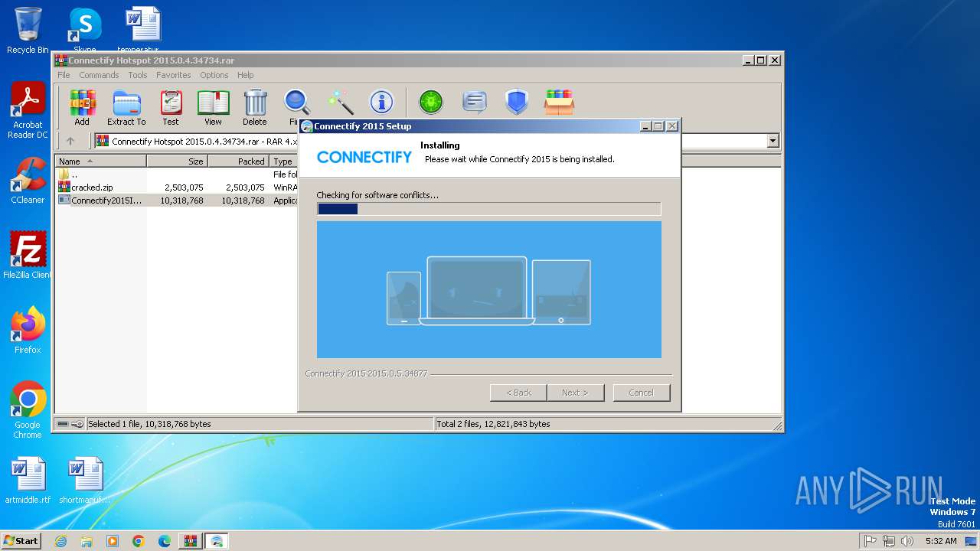Click Internet Explorer in the taskbar
980x551 pixels.
61,541
